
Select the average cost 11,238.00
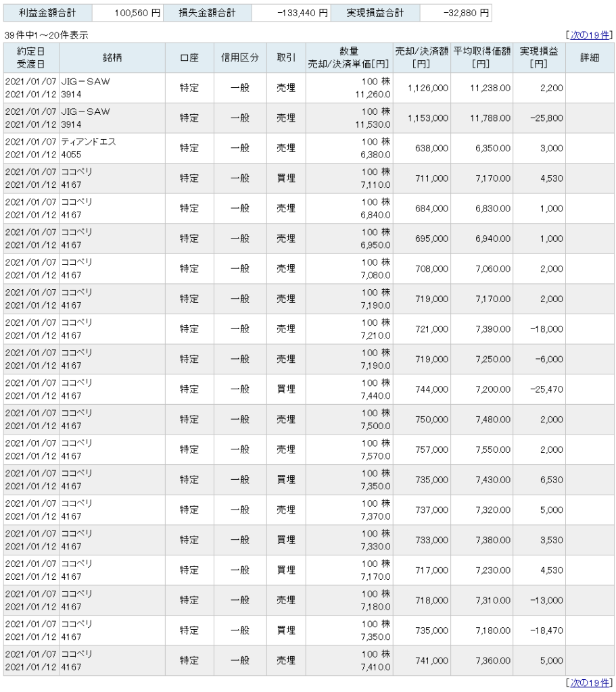pos(490,88)
